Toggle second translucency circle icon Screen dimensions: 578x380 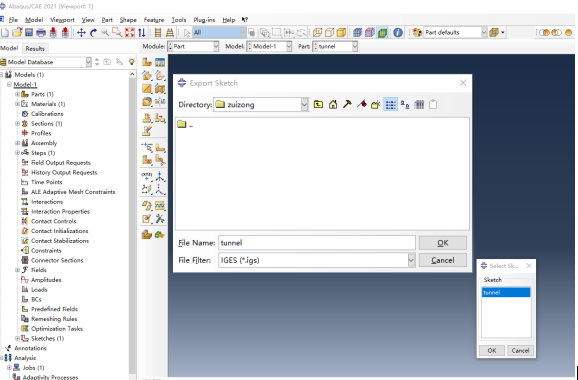point(556,32)
